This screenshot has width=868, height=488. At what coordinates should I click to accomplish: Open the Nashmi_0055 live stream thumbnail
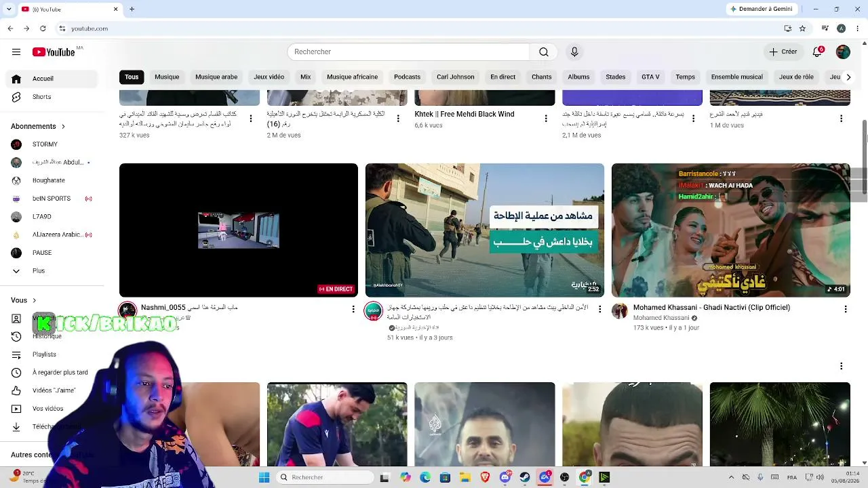click(x=239, y=230)
